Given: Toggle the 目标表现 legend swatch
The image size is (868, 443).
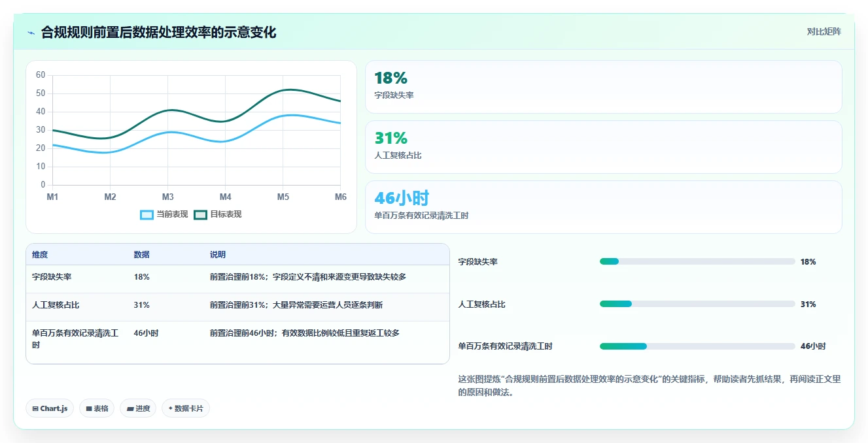Looking at the screenshot, I should 201,215.
